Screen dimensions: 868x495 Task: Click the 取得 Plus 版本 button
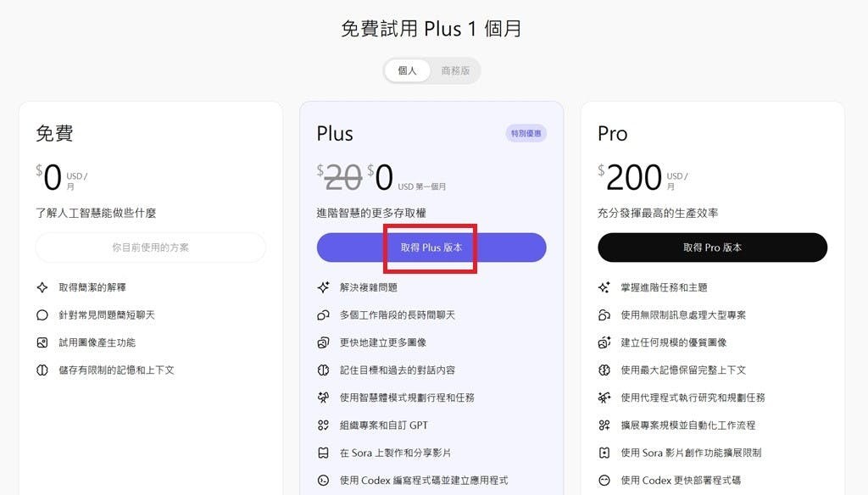[431, 247]
